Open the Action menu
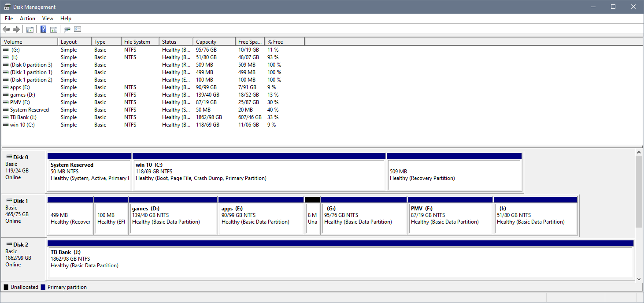The height and width of the screenshot is (303, 644). click(x=27, y=19)
